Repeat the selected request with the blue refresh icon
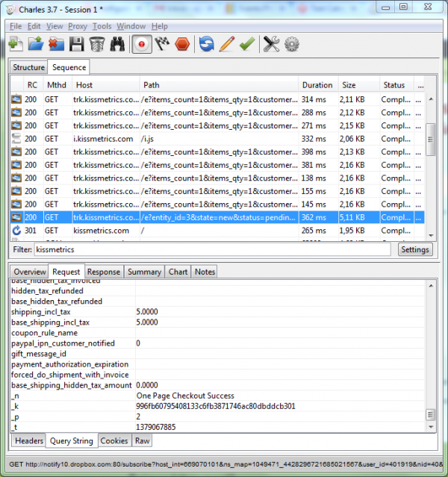 207,44
